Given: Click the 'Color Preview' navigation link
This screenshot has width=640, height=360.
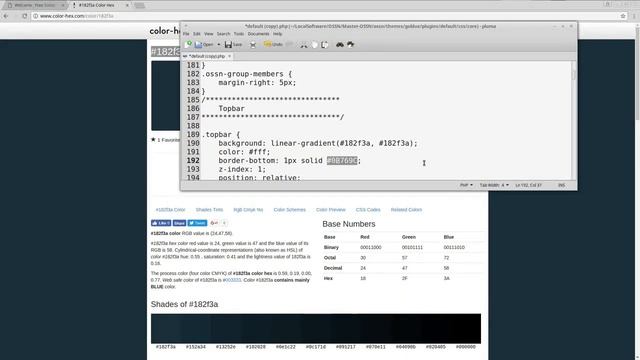Looking at the screenshot, I should (331, 210).
